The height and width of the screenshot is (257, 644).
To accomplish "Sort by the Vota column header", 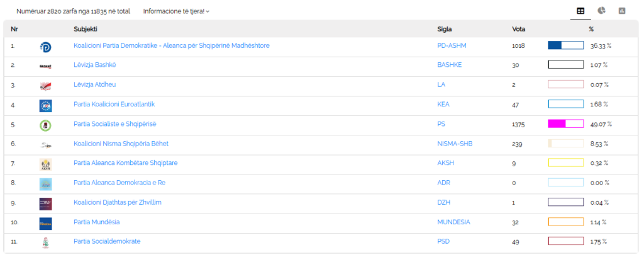I will click(x=519, y=29).
